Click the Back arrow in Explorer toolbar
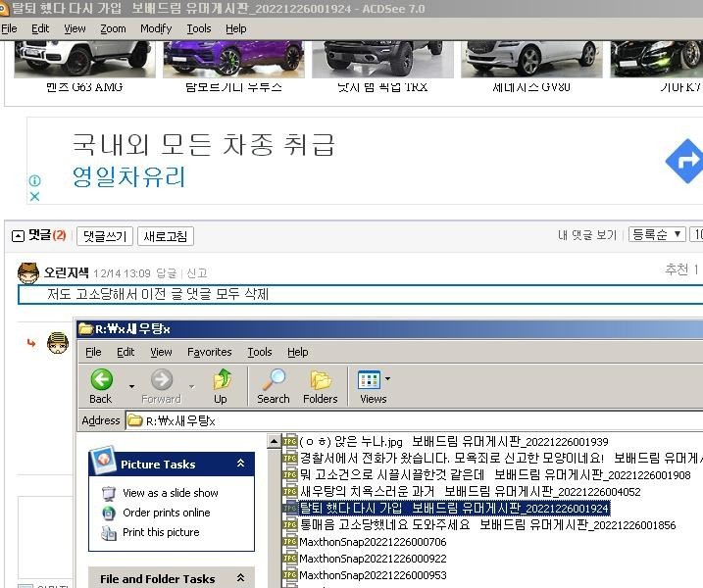The height and width of the screenshot is (588, 703). (x=101, y=381)
